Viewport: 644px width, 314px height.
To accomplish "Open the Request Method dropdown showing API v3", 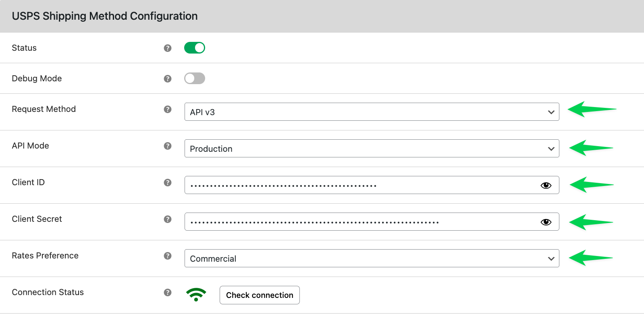I will (x=372, y=112).
